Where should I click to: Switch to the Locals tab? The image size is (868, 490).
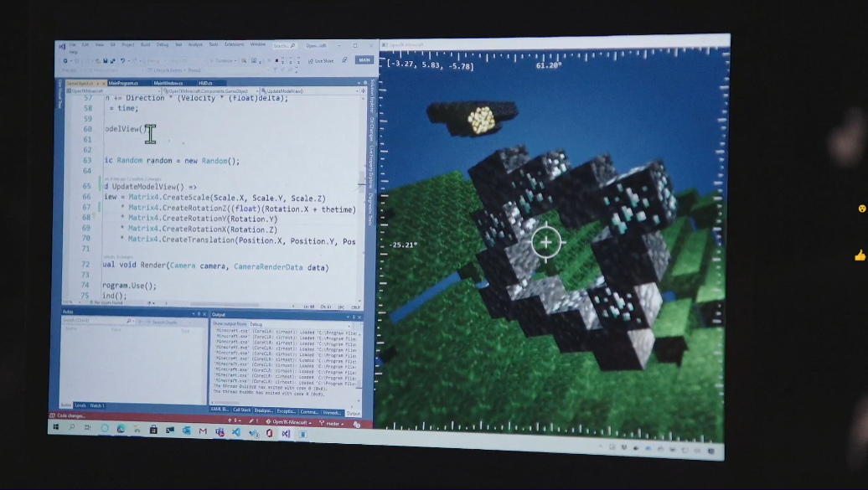pyautogui.click(x=80, y=405)
